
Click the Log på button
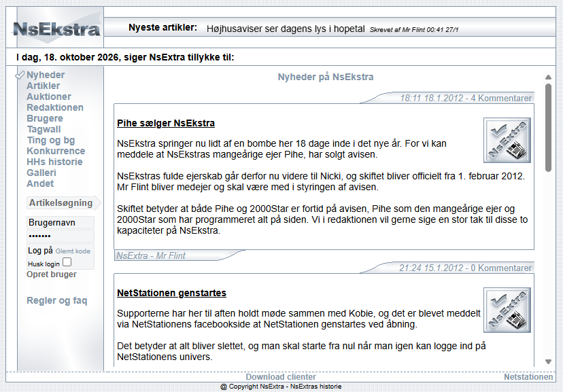coord(40,250)
